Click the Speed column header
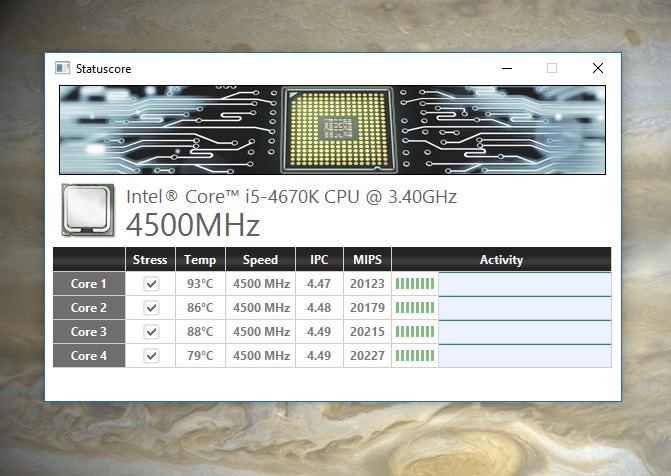The width and height of the screenshot is (671, 476). coord(260,259)
